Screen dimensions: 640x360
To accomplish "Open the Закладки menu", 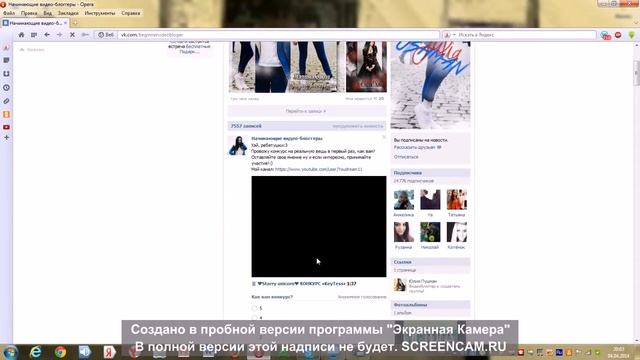I will pos(68,13).
